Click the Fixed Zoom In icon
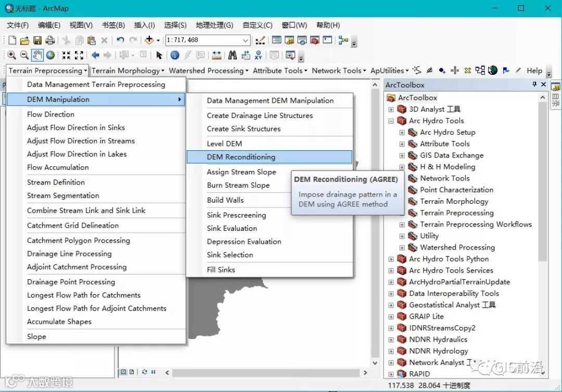Viewport: 562px width, 392px height. [66, 55]
